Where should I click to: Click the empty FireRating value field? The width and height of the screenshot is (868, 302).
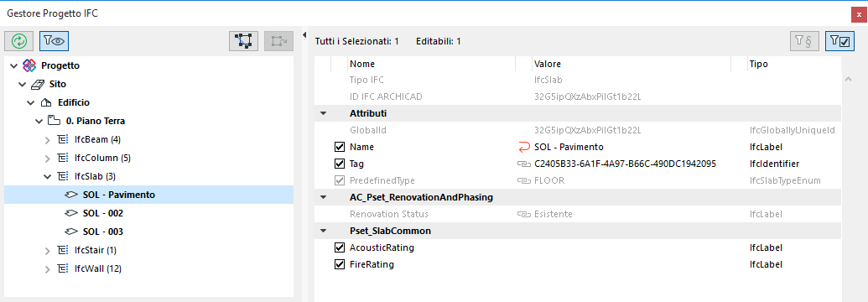(x=631, y=264)
